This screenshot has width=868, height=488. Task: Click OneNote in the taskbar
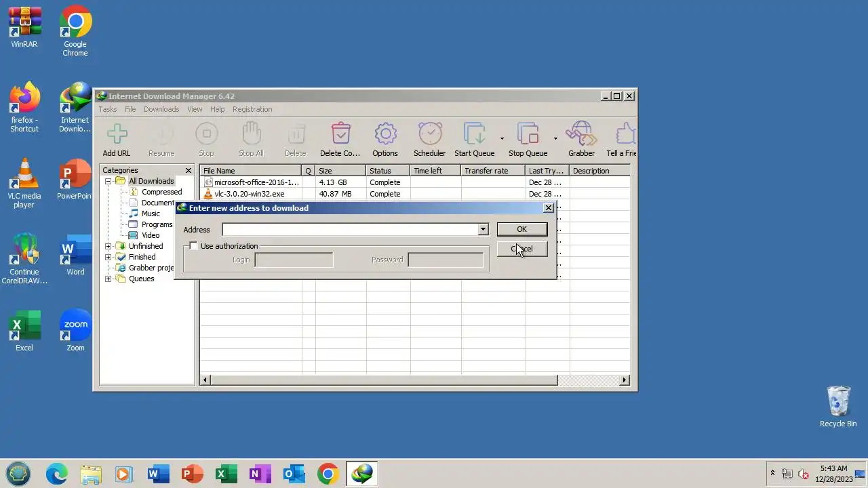[260, 474]
